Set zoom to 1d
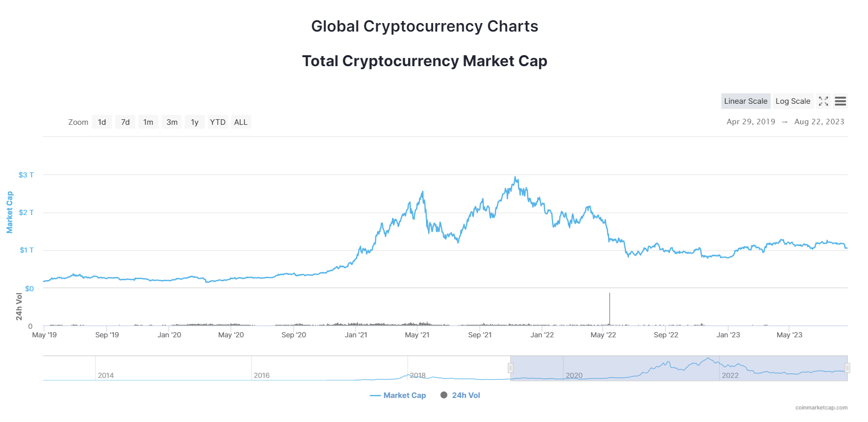This screenshot has width=868, height=422. point(102,122)
